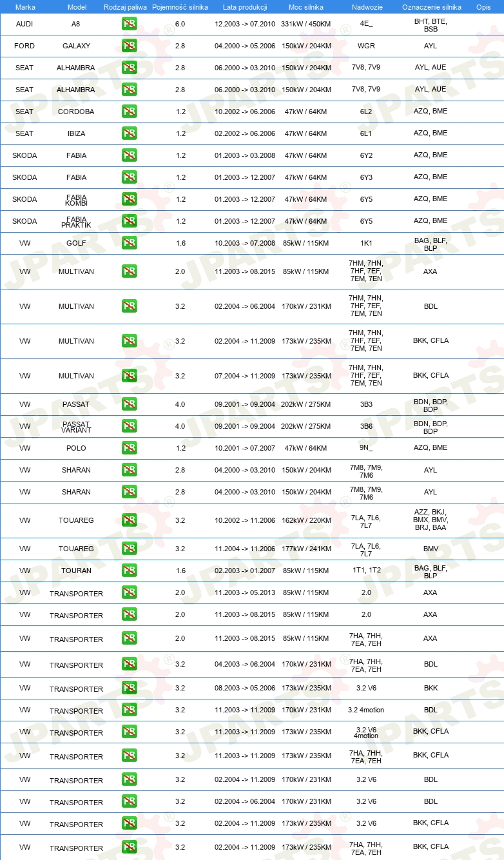Click the fuel icon in FORD GALAXY row
The width and height of the screenshot is (504, 860).
point(129,46)
